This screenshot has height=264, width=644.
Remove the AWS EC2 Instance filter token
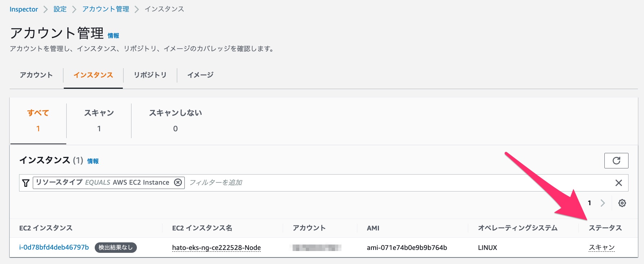178,182
